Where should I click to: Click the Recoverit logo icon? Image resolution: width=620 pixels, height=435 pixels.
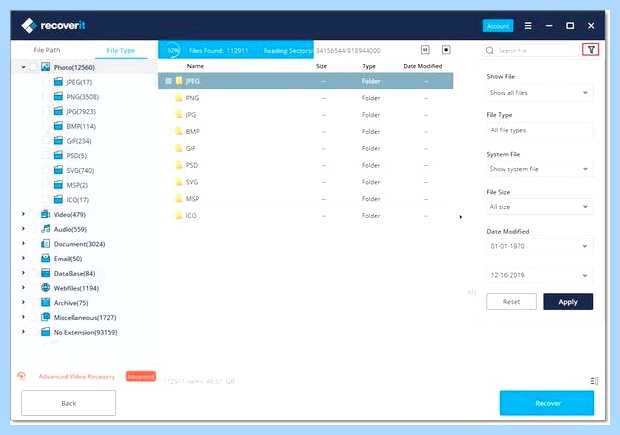pyautogui.click(x=29, y=26)
